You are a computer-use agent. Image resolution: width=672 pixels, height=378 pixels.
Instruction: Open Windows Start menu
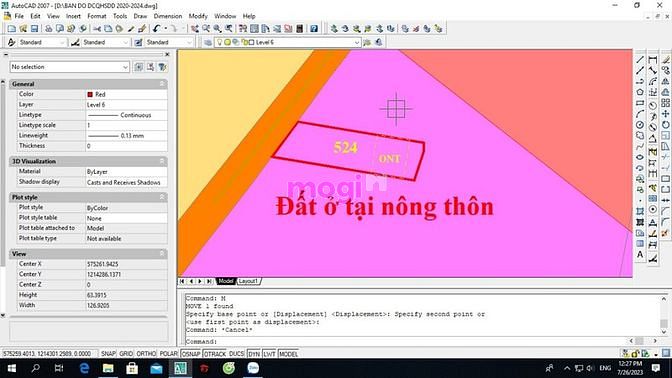[12, 368]
